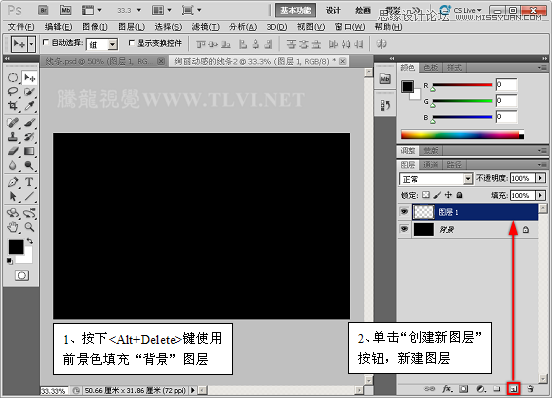Create a new layer group
Screen dimensions: 552x398
tap(497, 389)
